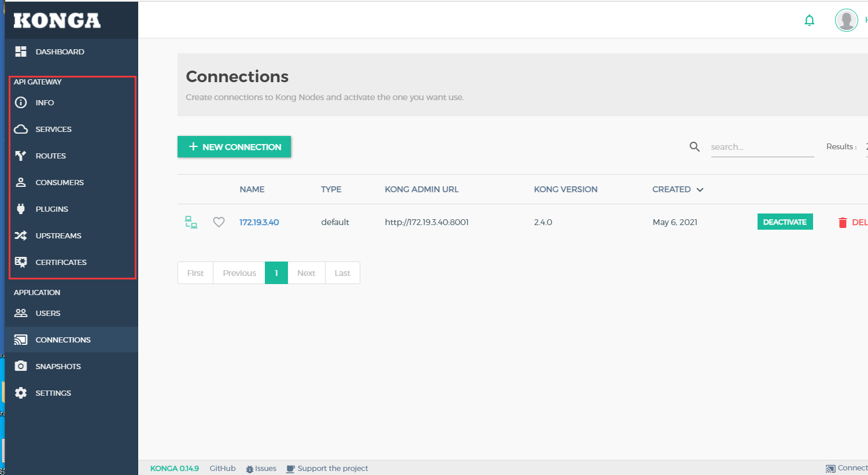
Task: Go to the Routes menu item
Action: pyautogui.click(x=71, y=156)
